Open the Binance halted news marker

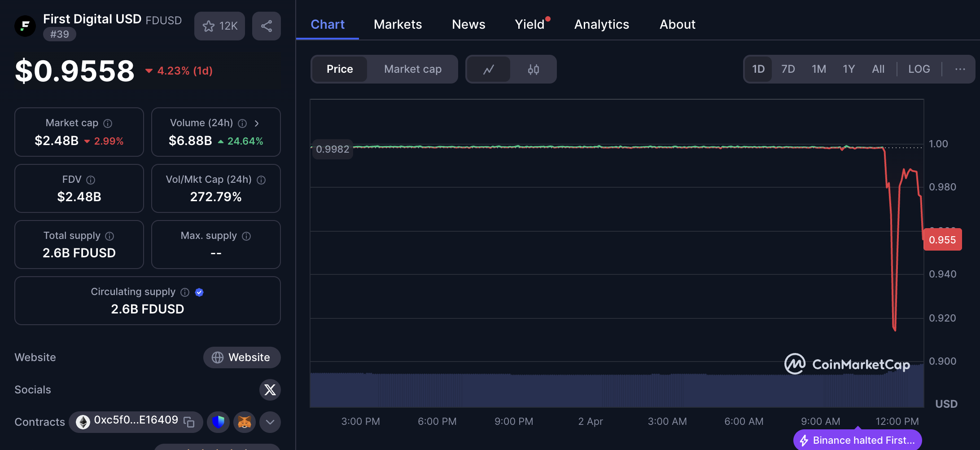coord(857,440)
